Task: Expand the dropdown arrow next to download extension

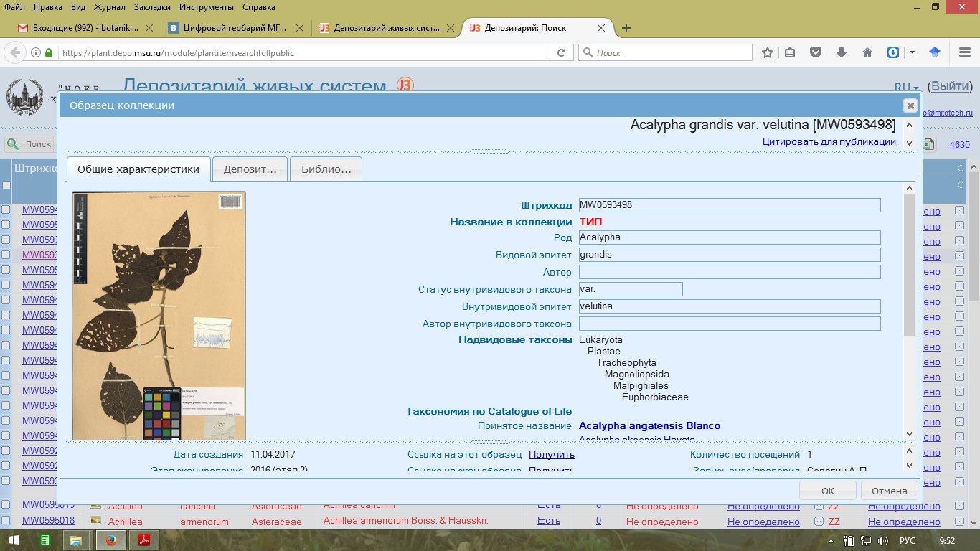Action: pyautogui.click(x=912, y=52)
